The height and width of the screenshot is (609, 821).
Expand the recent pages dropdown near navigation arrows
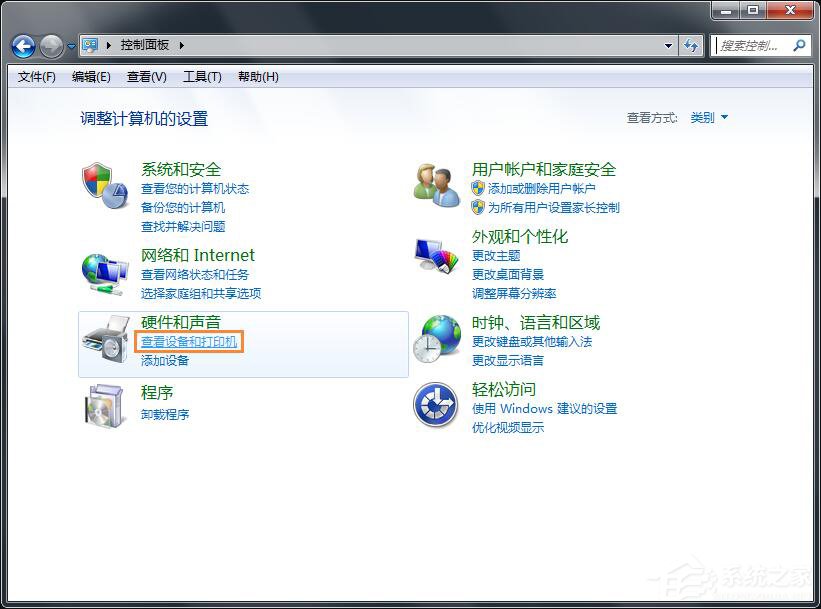[x=70, y=46]
